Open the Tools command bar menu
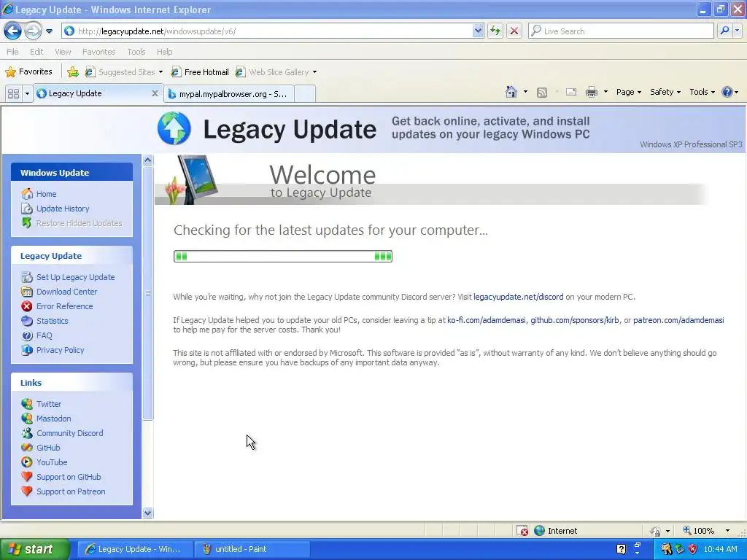The image size is (747, 560). [702, 92]
